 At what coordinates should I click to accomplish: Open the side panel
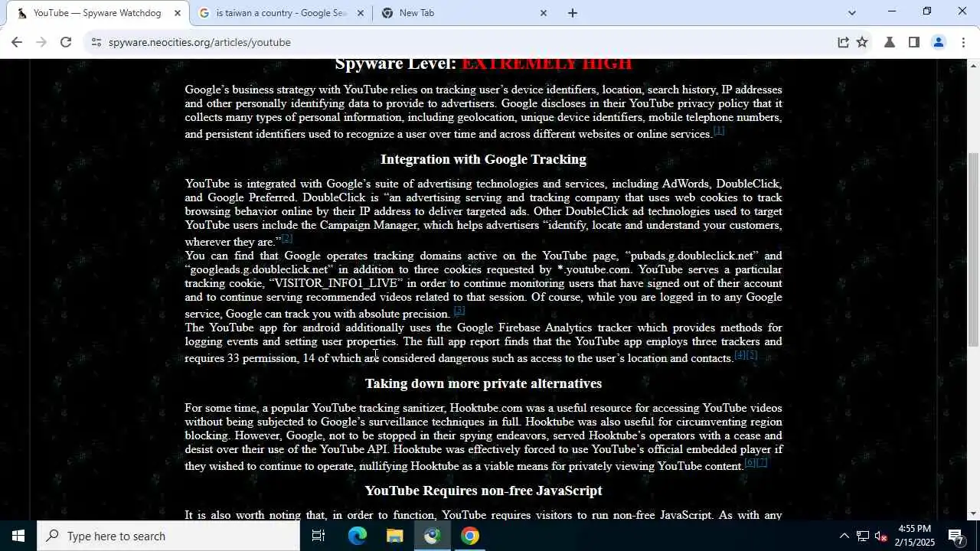(914, 42)
